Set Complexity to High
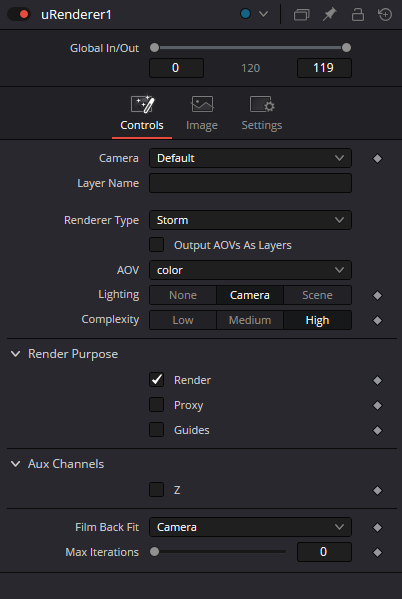The height and width of the screenshot is (599, 402). point(317,320)
